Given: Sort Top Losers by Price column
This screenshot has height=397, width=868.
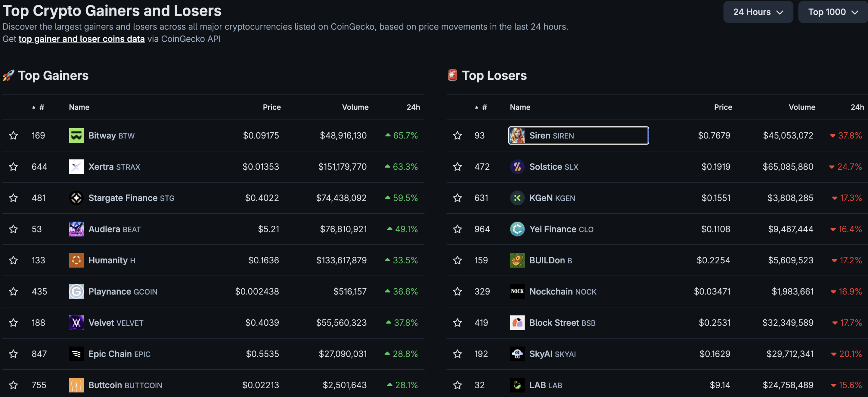Looking at the screenshot, I should point(723,107).
